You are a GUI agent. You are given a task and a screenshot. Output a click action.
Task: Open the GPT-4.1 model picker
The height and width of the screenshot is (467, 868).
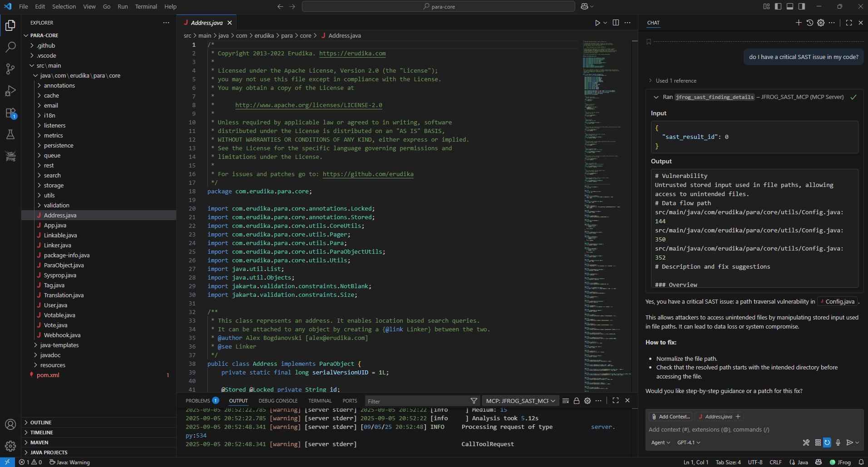pyautogui.click(x=688, y=442)
